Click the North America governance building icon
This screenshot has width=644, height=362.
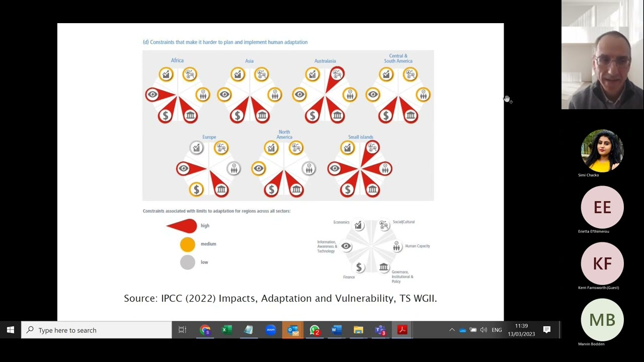click(296, 190)
